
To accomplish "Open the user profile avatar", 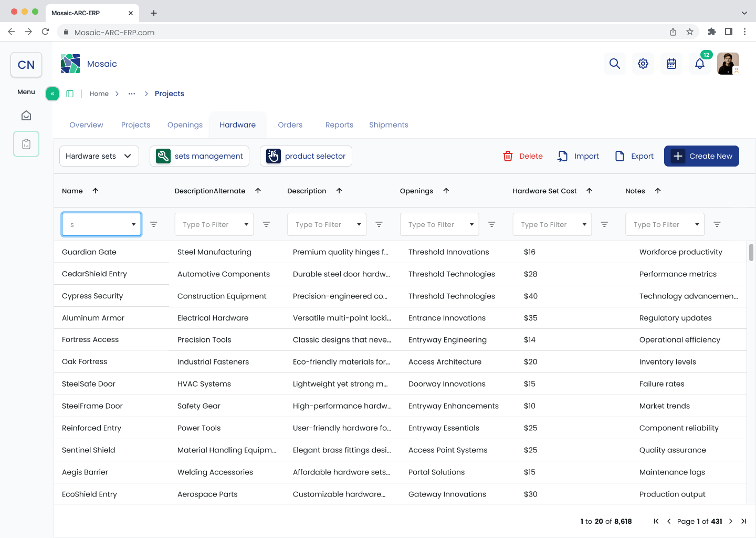I will (x=728, y=64).
